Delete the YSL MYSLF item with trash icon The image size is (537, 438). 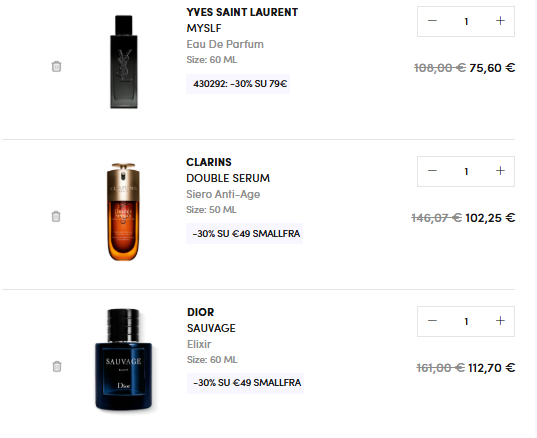57,66
